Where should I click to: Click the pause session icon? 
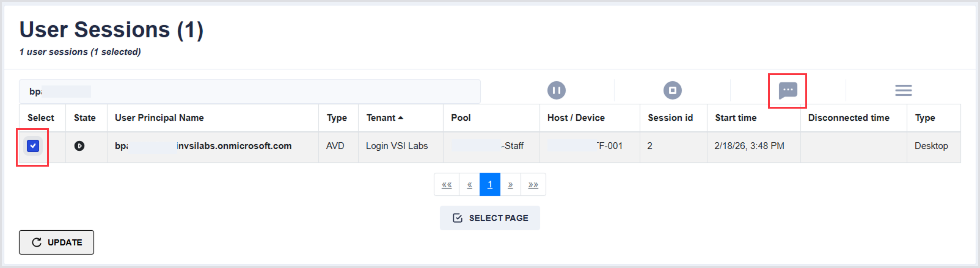[556, 90]
